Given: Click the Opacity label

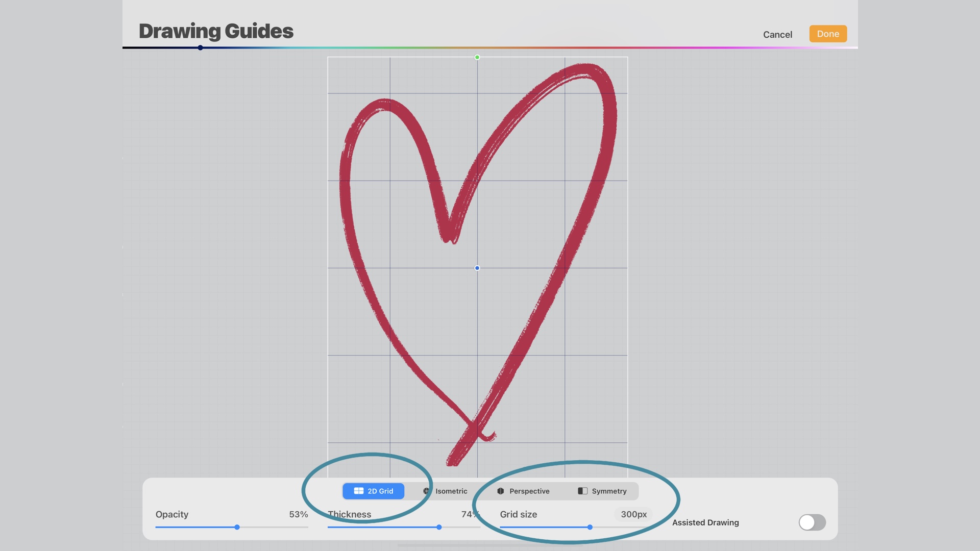Looking at the screenshot, I should click(x=172, y=514).
